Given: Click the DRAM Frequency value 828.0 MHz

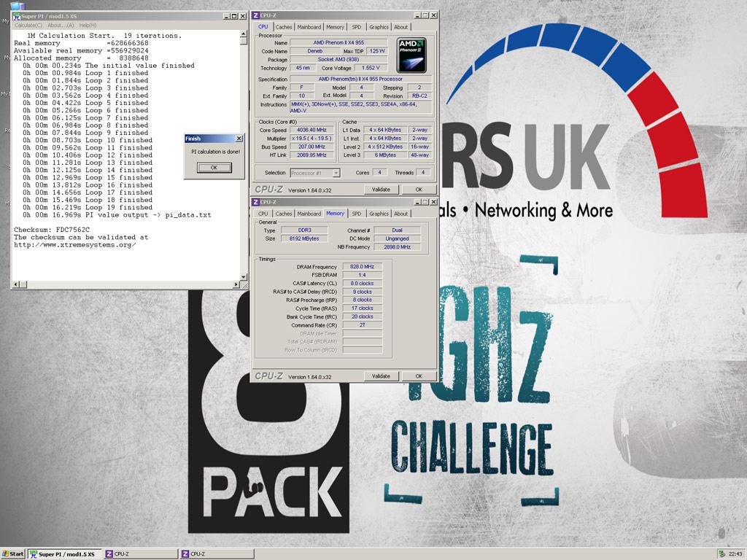Looking at the screenshot, I should point(362,267).
